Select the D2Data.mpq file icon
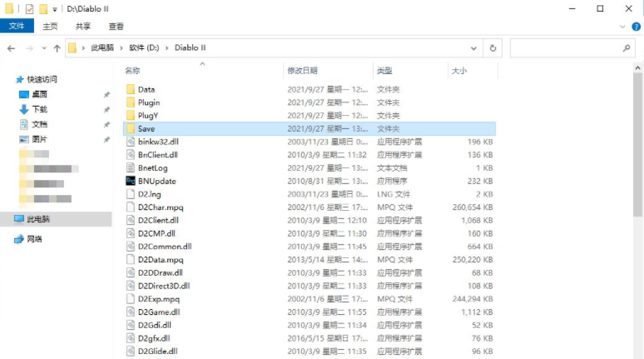The image size is (644, 359). coord(131,260)
